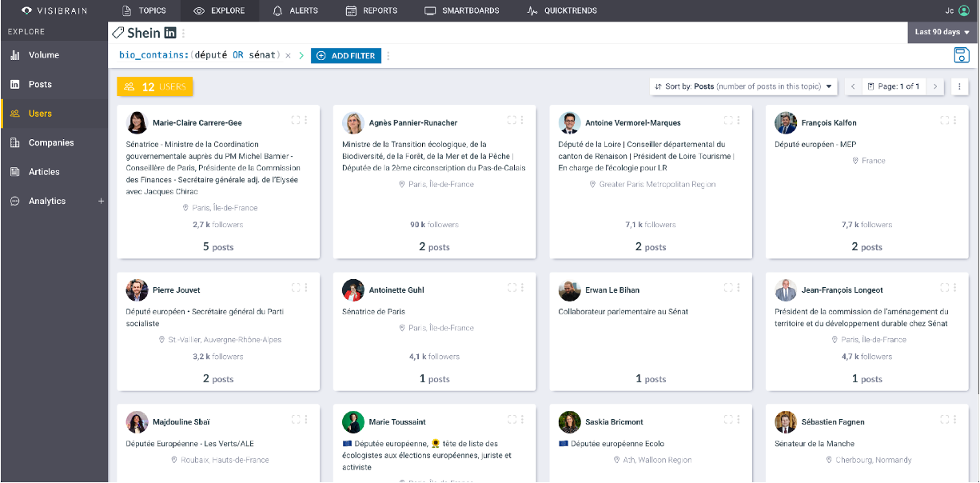Screen dimensions: 980x483
Task: Open the Topics tab
Action: click(x=144, y=10)
